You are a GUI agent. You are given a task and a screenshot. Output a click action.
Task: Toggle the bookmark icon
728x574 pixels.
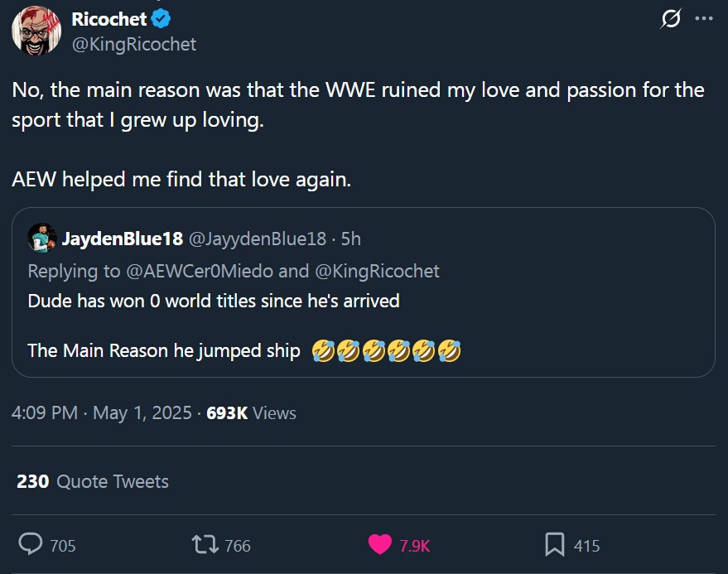554,544
